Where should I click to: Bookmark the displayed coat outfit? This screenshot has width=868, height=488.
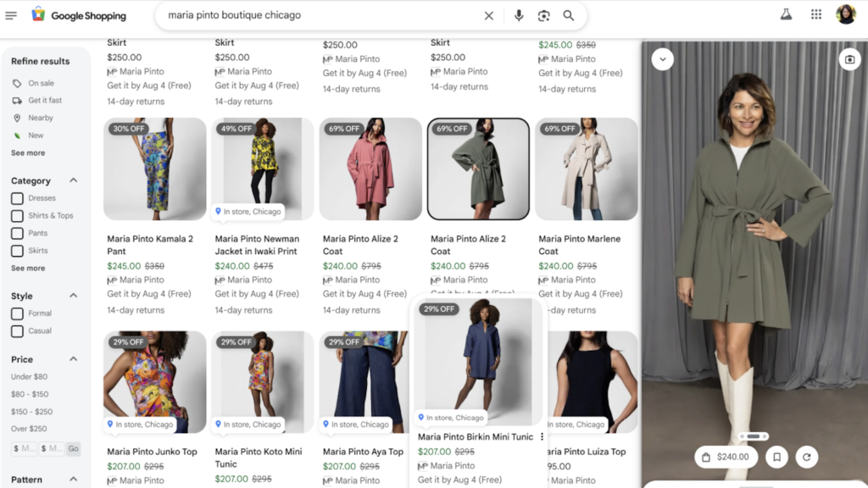tap(776, 456)
